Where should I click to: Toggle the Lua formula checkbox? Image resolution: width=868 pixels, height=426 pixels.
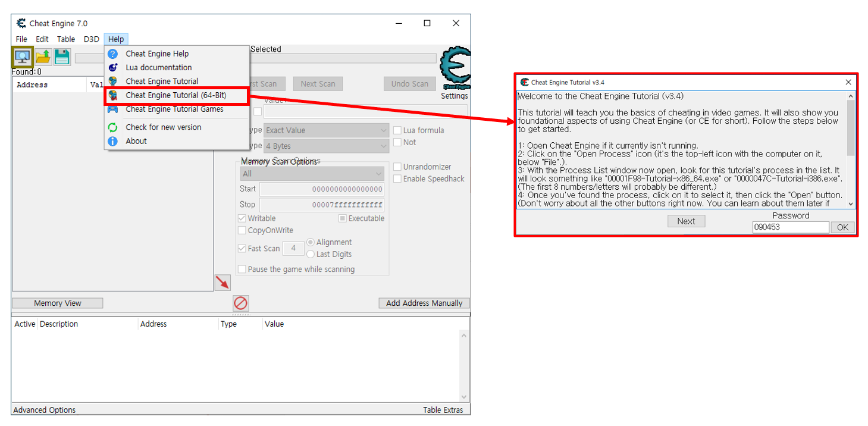(397, 130)
